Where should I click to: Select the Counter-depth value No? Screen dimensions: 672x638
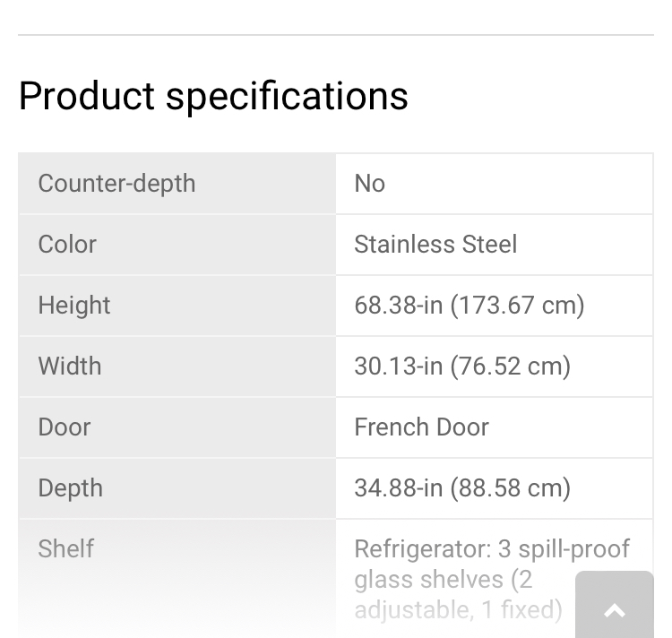click(369, 184)
